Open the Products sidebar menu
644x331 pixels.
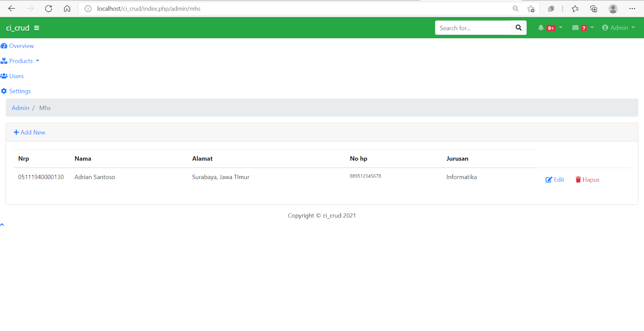pyautogui.click(x=20, y=61)
